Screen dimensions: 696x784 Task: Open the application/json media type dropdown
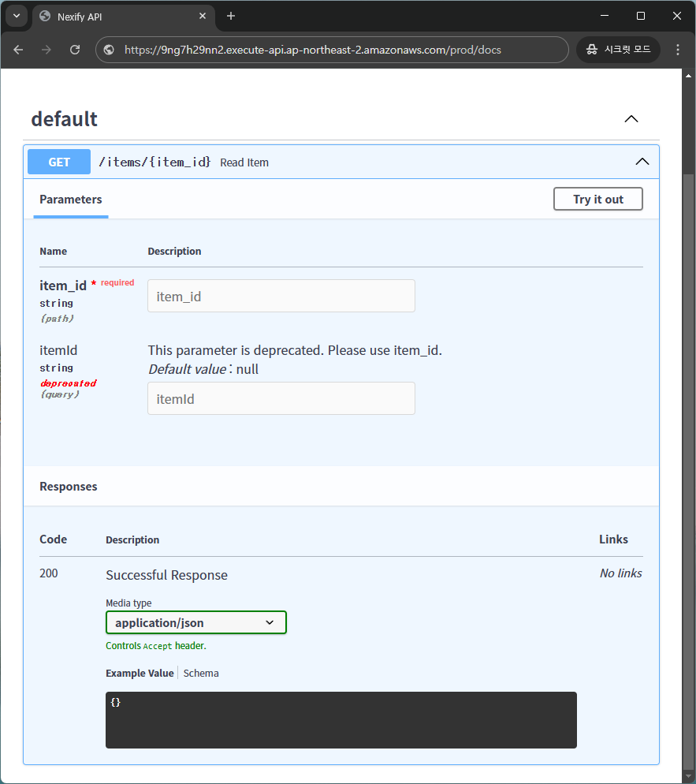[x=195, y=622]
